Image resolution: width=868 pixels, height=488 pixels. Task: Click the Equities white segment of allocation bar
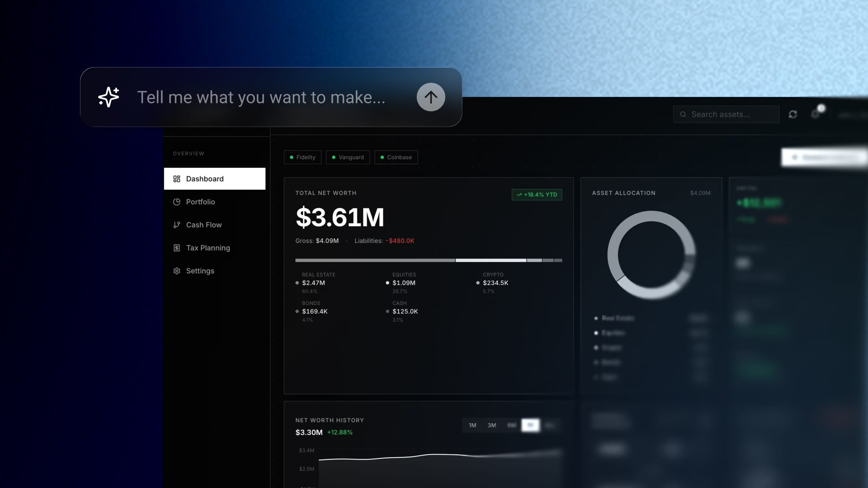tap(491, 260)
